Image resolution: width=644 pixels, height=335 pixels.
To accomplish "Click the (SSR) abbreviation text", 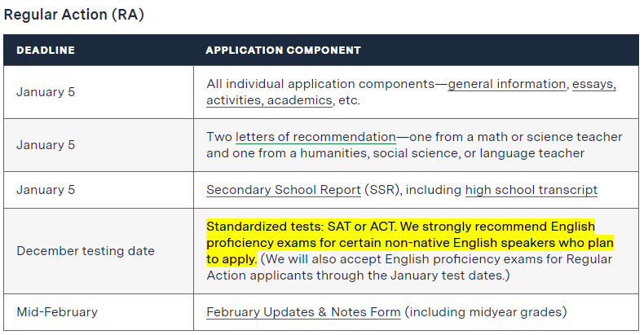I will 383,190.
